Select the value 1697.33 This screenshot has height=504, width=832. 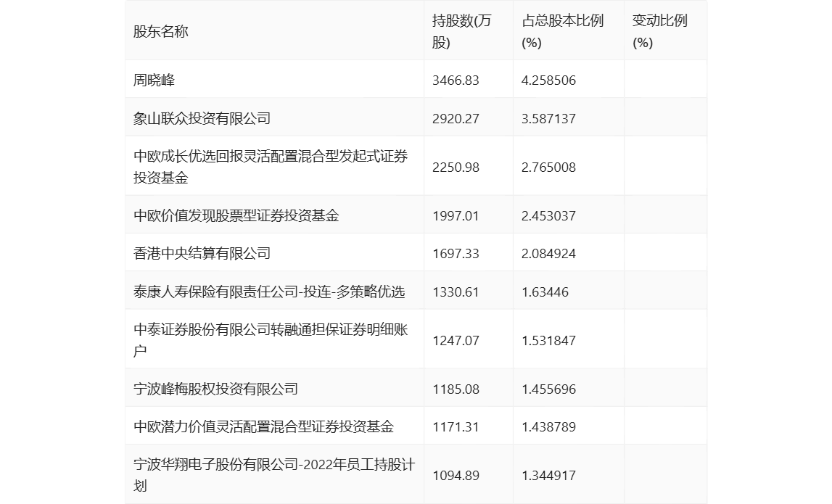[456, 254]
